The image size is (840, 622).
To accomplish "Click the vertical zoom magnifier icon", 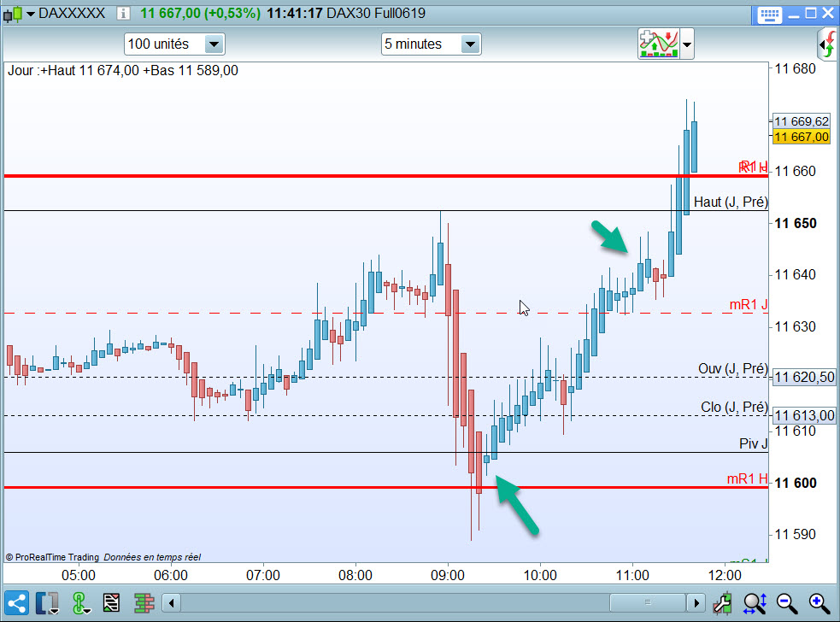I will pyautogui.click(x=755, y=603).
